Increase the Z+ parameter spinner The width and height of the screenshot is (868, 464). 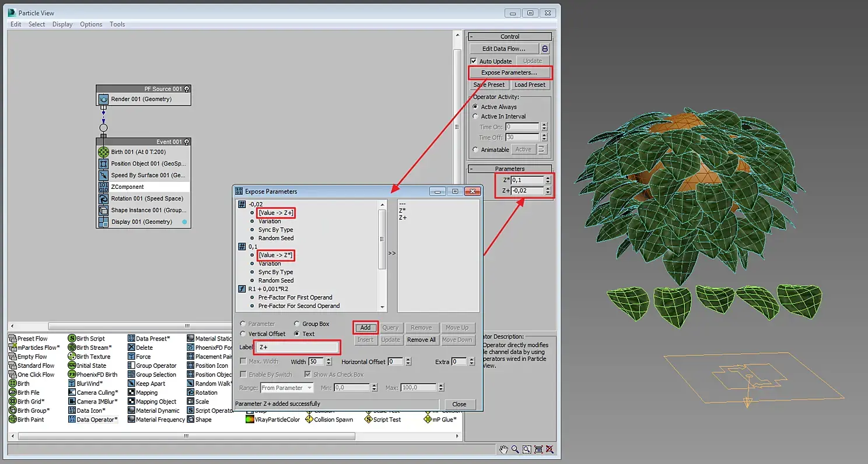pyautogui.click(x=548, y=189)
